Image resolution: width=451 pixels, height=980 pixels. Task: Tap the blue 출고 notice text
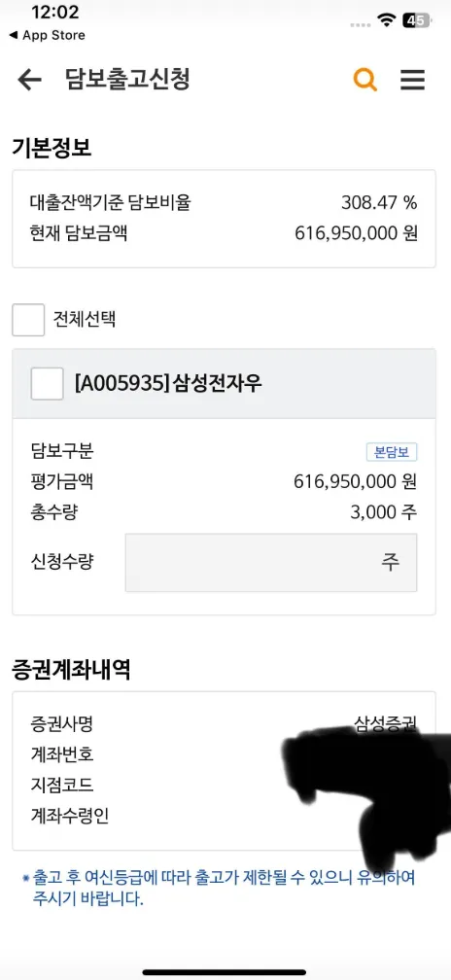pyautogui.click(x=219, y=889)
